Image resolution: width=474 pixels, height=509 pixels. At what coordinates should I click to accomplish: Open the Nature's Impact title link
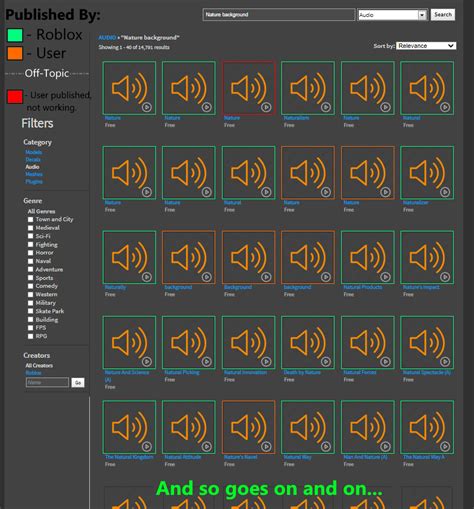coord(421,287)
